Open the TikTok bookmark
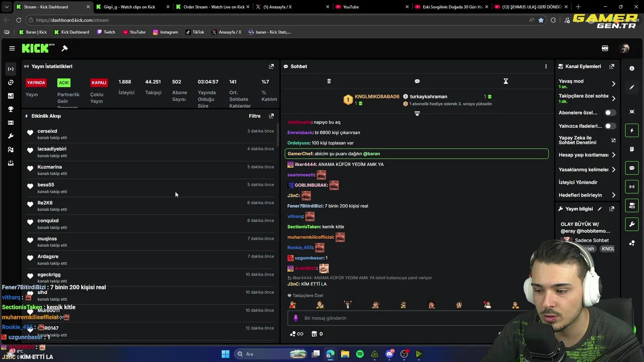The height and width of the screenshot is (362, 644). (x=195, y=32)
